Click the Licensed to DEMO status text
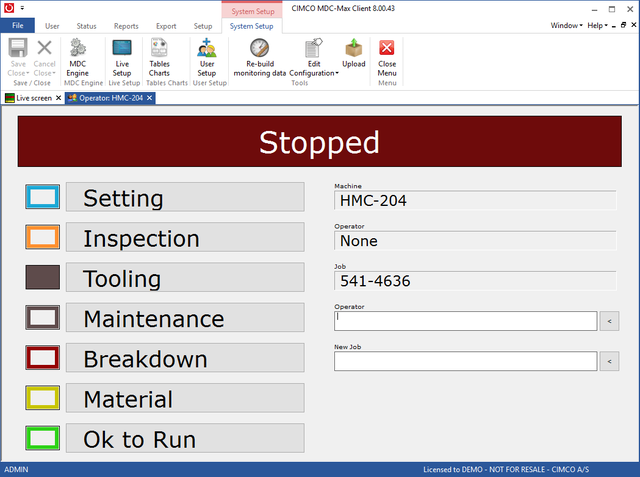The height and width of the screenshot is (477, 640). pos(506,470)
